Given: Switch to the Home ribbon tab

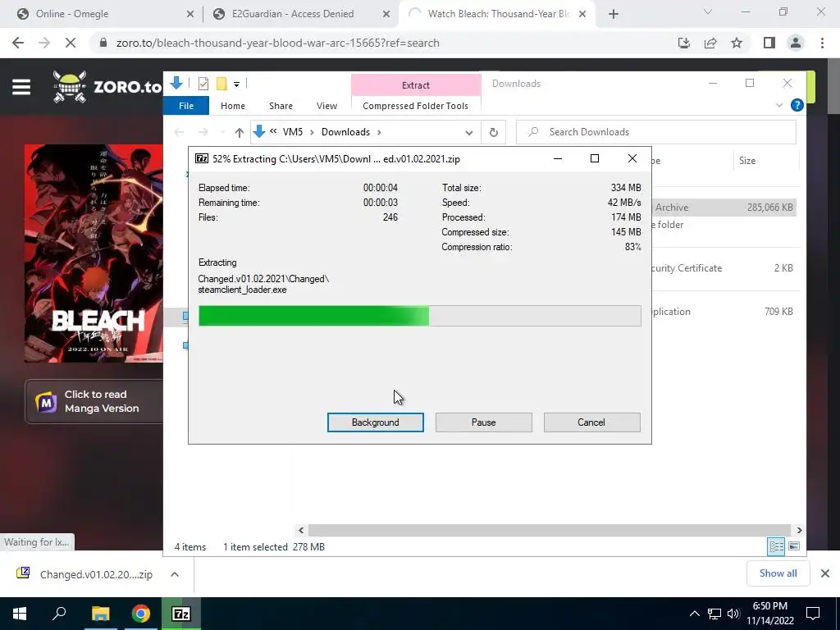Looking at the screenshot, I should click(232, 106).
